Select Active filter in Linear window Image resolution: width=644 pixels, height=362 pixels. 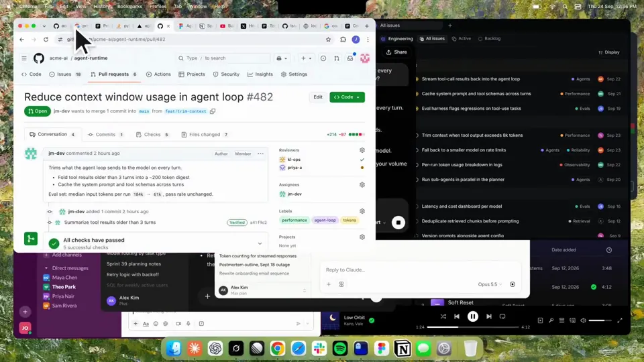[x=462, y=39]
